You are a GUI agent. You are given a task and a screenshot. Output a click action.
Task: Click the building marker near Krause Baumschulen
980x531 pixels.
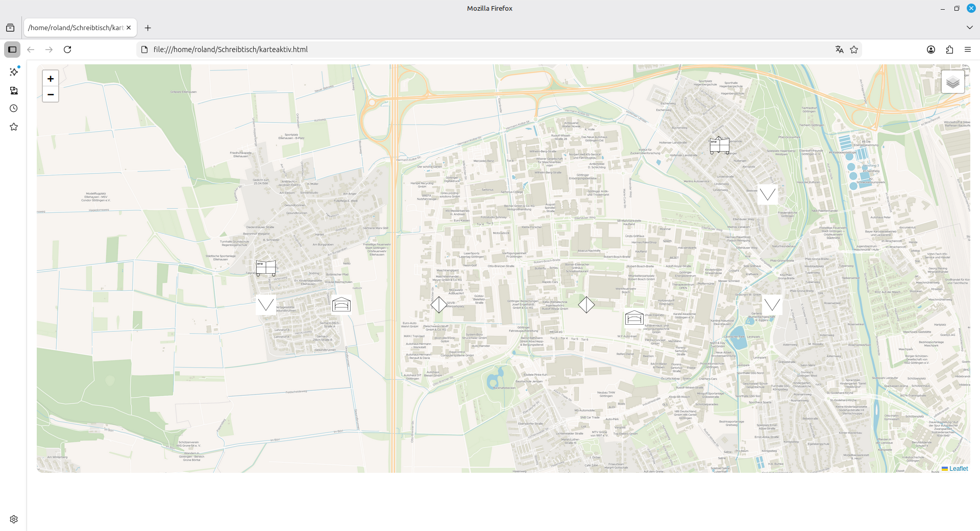click(341, 305)
